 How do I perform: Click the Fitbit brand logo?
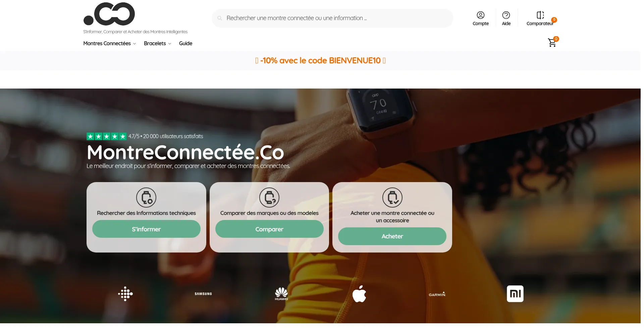point(125,294)
